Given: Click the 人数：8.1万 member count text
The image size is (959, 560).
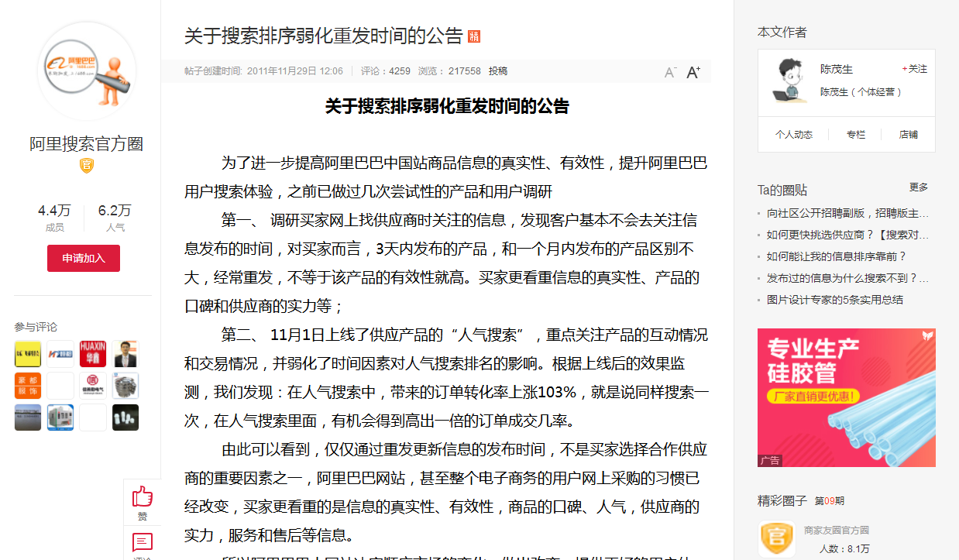Looking at the screenshot, I should (844, 549).
